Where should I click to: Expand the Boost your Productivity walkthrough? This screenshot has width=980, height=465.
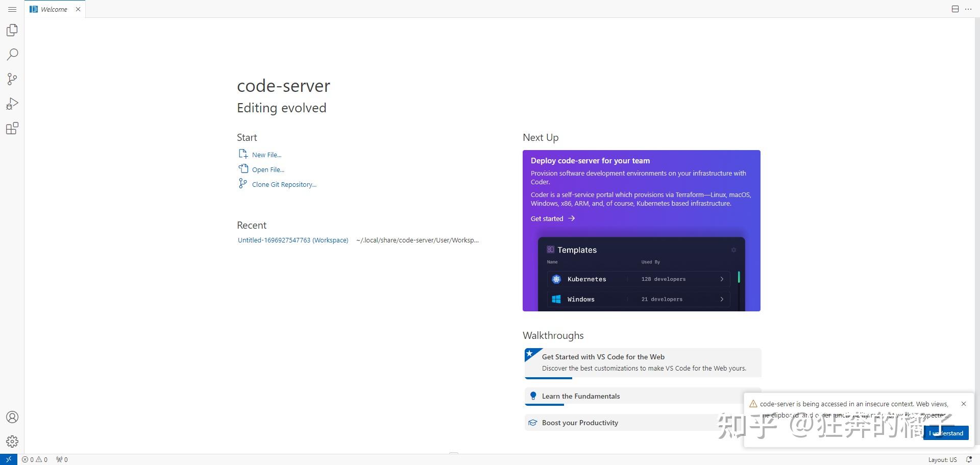(580, 422)
